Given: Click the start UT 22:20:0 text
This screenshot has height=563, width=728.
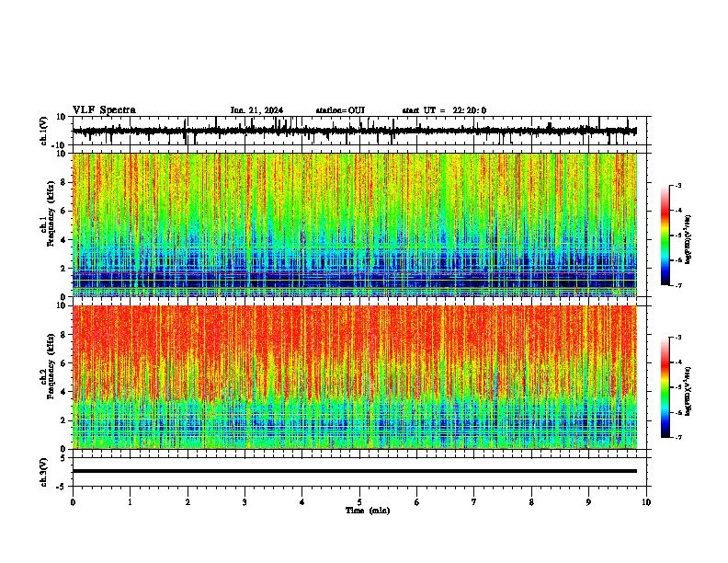Looking at the screenshot, I should pyautogui.click(x=444, y=110).
